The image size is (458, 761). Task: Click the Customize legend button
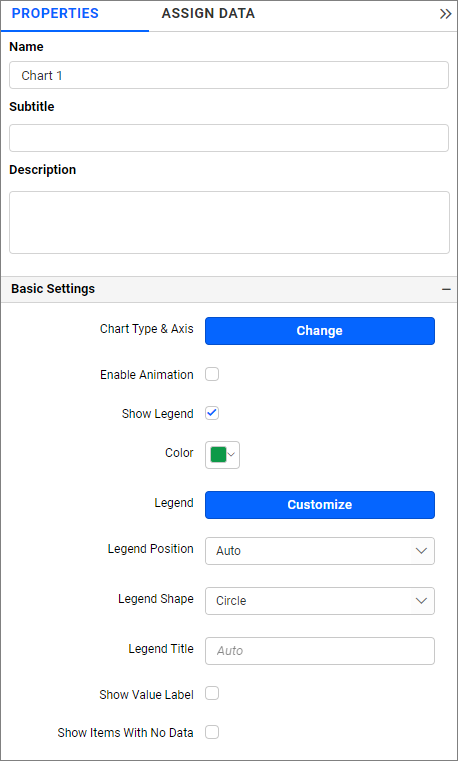(x=320, y=505)
